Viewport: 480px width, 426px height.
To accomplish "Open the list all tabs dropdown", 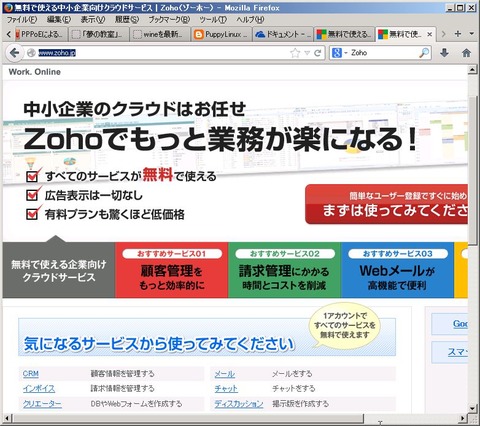I will pos(472,34).
